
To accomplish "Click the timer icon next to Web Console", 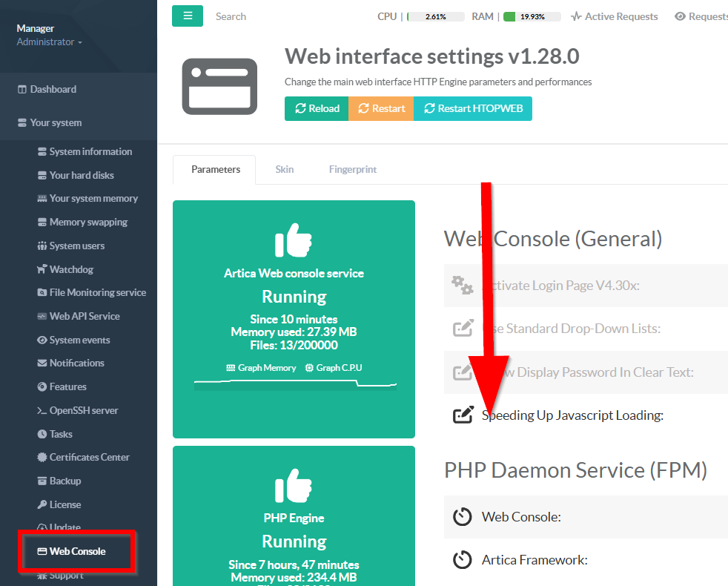I will tap(463, 517).
